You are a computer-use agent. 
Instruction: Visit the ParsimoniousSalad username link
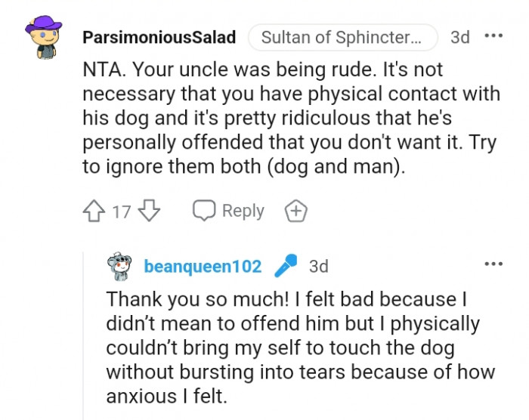point(159,37)
